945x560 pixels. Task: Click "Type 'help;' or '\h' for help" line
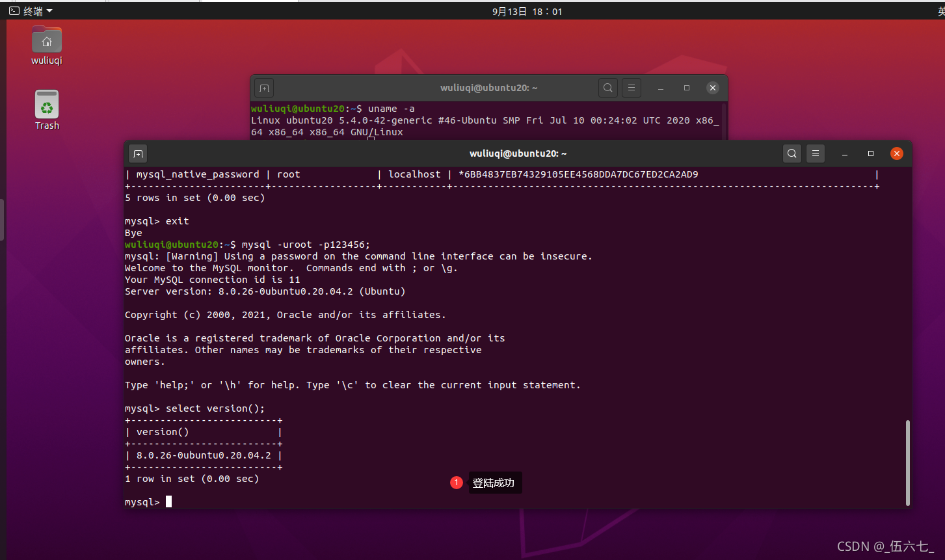click(x=353, y=385)
